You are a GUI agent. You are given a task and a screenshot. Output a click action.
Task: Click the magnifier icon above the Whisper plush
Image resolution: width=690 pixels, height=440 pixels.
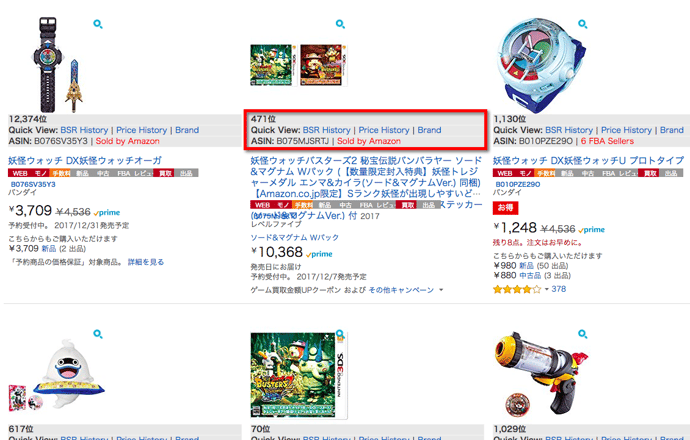[x=98, y=334]
